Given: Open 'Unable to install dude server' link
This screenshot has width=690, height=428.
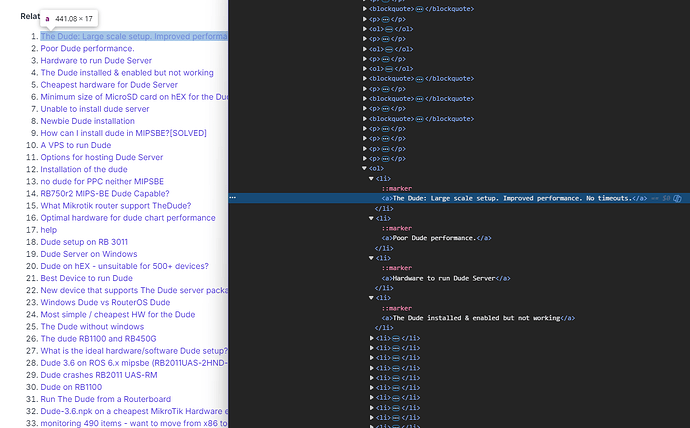Looking at the screenshot, I should [95, 109].
